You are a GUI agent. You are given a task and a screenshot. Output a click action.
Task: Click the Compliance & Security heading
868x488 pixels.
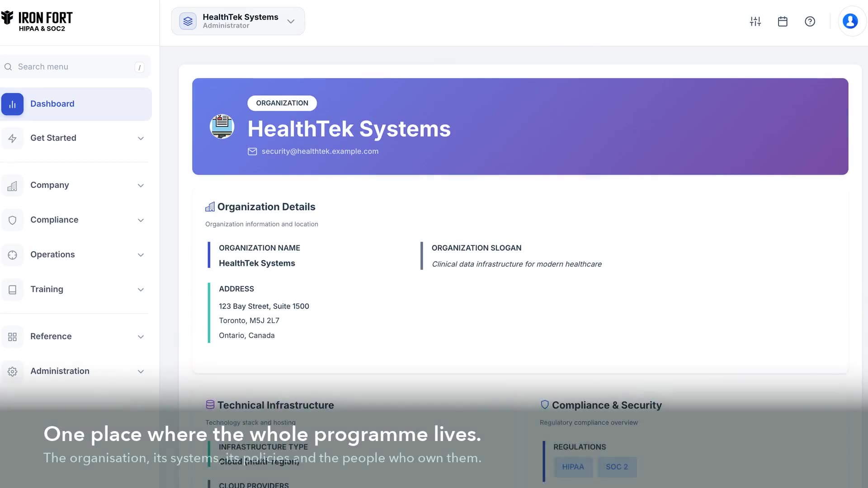click(x=607, y=405)
